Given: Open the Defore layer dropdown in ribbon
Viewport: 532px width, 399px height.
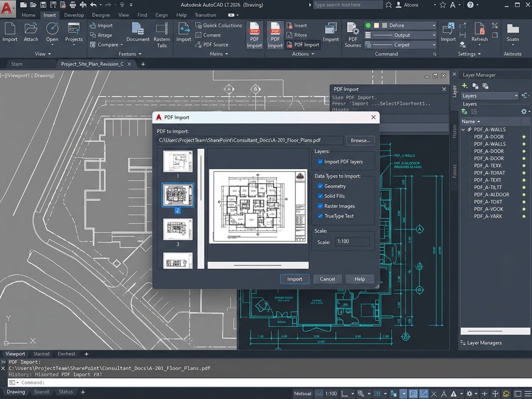Looking at the screenshot, I should (x=400, y=25).
